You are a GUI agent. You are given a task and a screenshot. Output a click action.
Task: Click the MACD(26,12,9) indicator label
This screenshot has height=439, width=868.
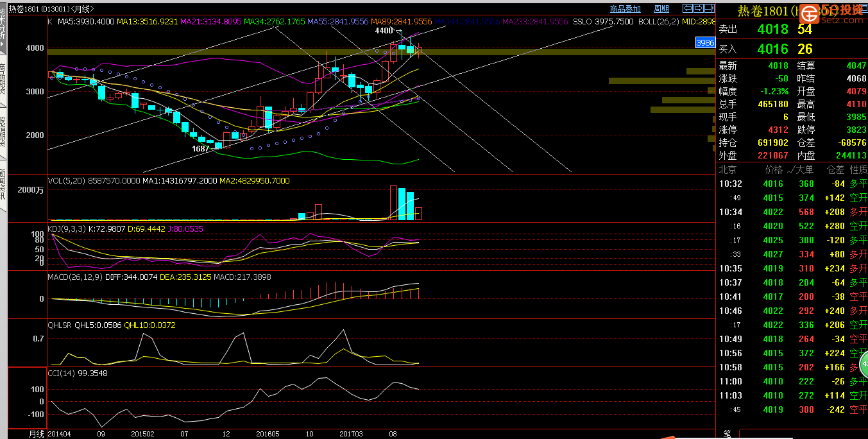click(x=75, y=277)
